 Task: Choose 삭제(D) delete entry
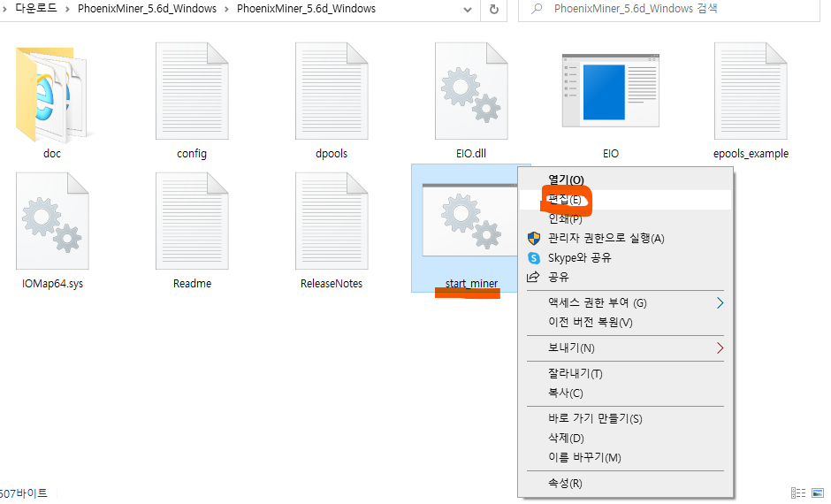625,439
